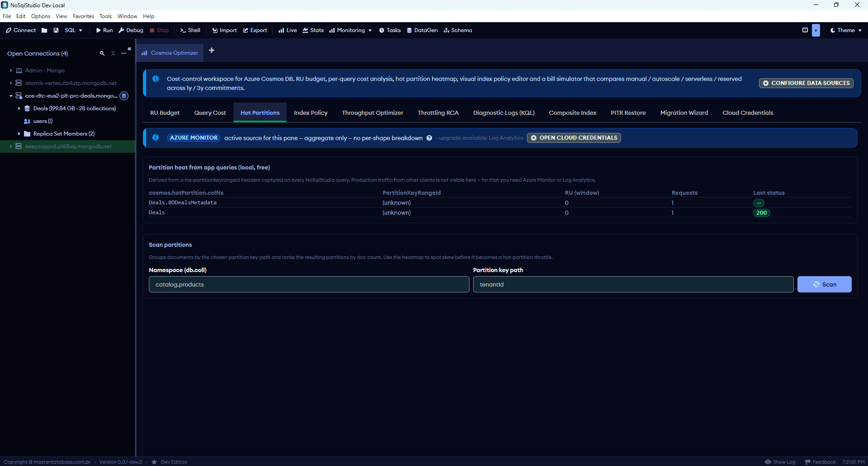Open the PITR Restore tab
The width and height of the screenshot is (868, 466).
pyautogui.click(x=628, y=113)
